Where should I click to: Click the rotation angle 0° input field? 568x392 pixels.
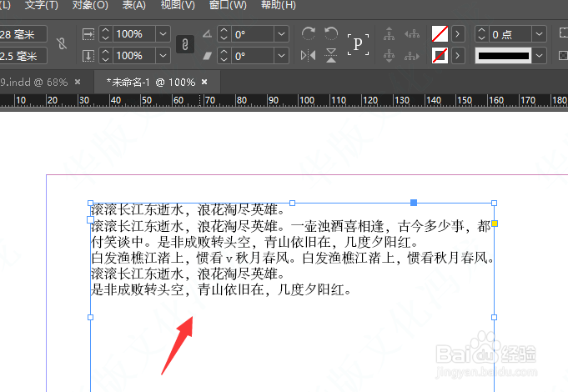tap(253, 34)
